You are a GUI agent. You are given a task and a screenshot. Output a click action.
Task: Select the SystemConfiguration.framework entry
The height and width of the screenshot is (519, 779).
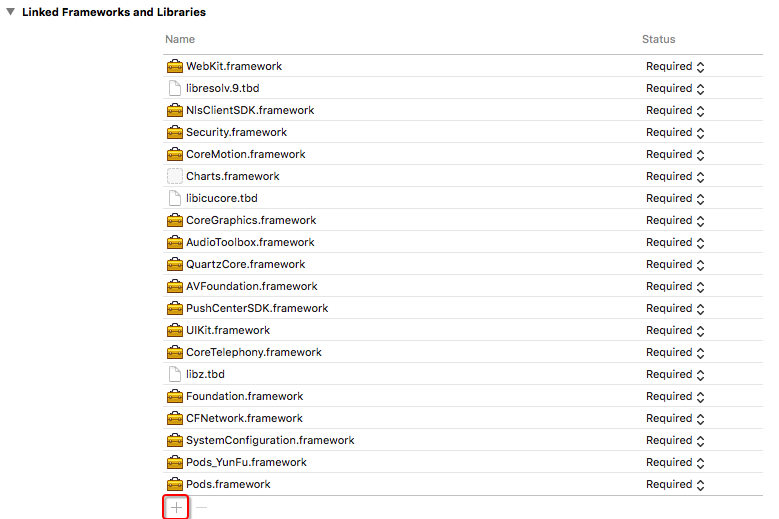pyautogui.click(x=270, y=440)
